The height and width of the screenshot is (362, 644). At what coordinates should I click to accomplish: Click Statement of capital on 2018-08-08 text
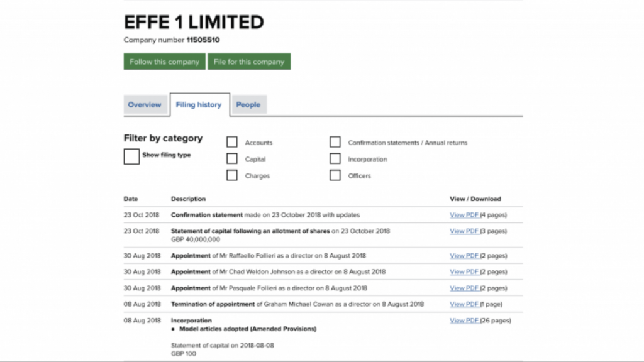point(222,346)
